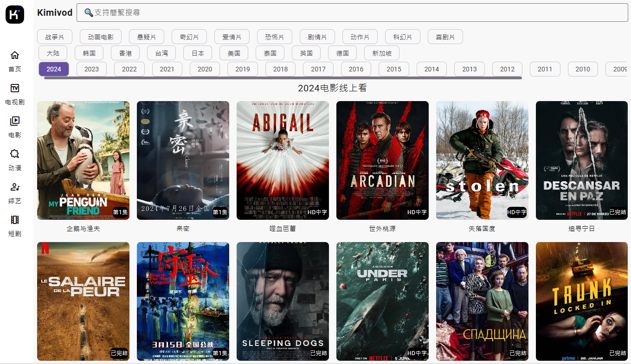Select the 台湾 region filter
The image size is (631, 364).
161,53
